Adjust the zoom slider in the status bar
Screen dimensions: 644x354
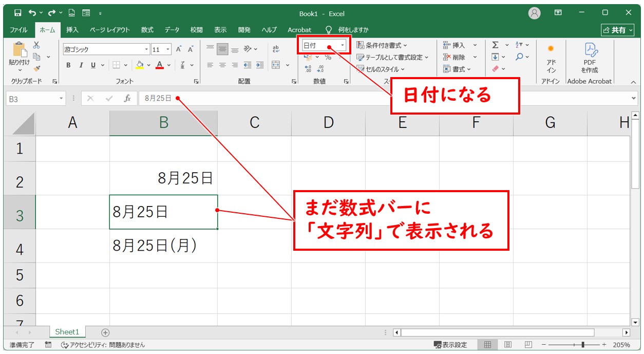(582, 345)
